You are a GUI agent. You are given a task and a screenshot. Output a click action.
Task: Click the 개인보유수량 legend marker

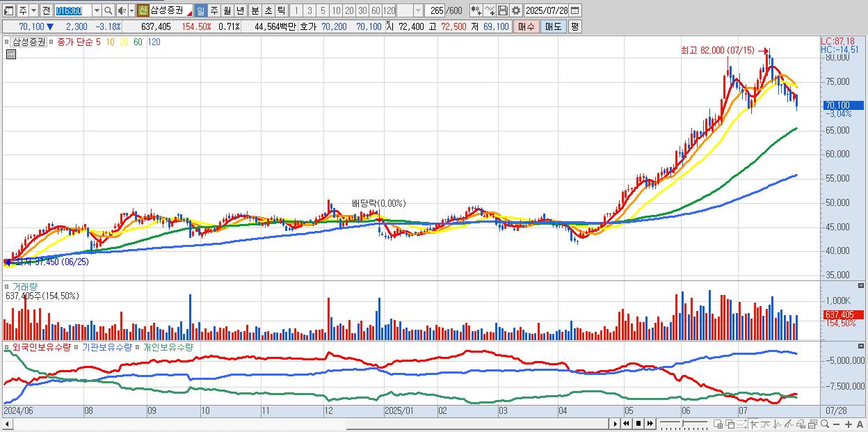coord(138,346)
